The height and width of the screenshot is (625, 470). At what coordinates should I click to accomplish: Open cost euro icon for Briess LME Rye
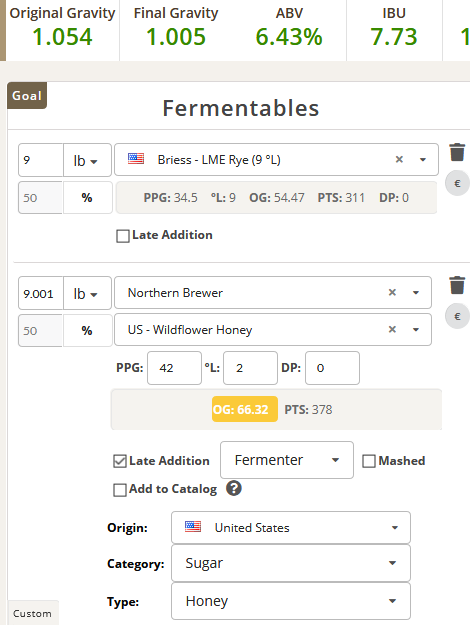(457, 183)
